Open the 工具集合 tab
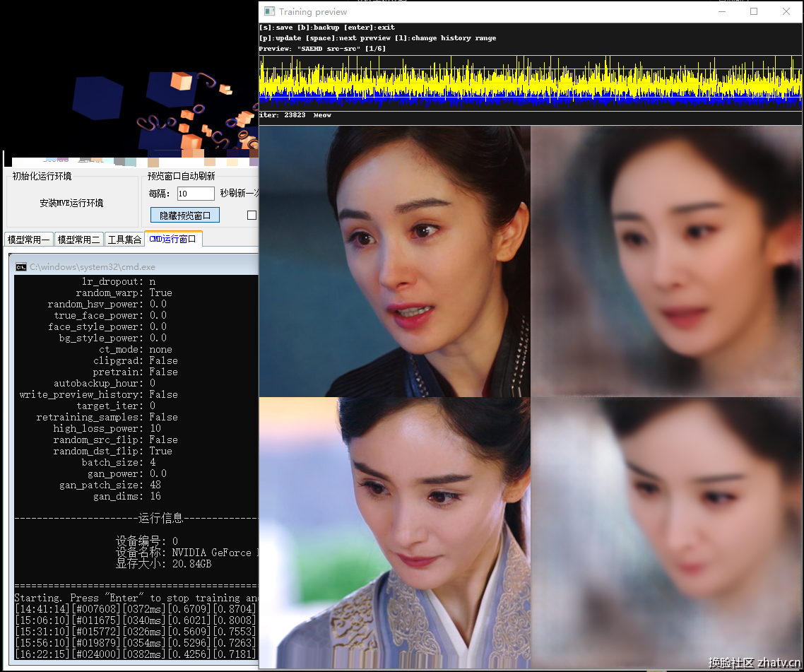 [124, 240]
